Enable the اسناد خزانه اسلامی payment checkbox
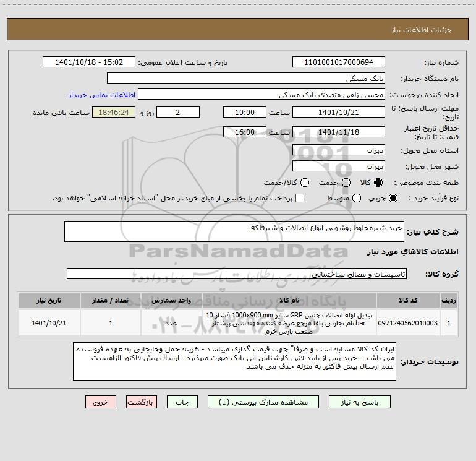 pos(300,198)
